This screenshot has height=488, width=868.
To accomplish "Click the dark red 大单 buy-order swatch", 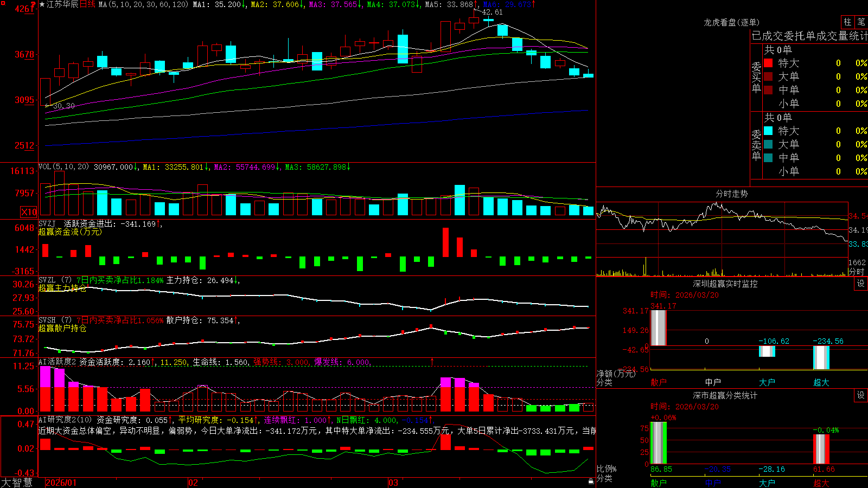I will coord(768,76).
